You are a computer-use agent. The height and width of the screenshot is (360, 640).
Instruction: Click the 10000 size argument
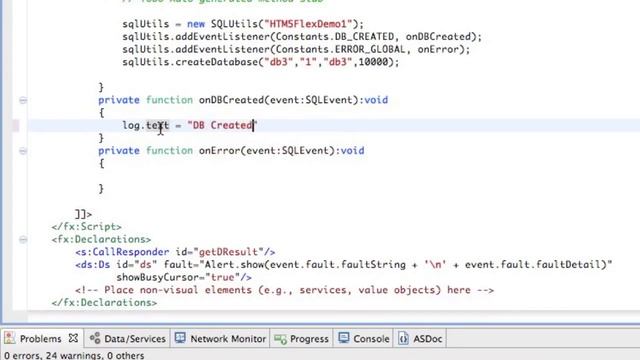pos(373,62)
